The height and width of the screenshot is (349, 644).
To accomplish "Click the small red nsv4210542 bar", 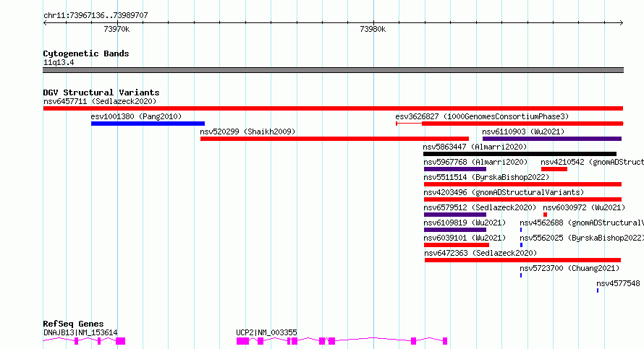I will coord(554,169).
